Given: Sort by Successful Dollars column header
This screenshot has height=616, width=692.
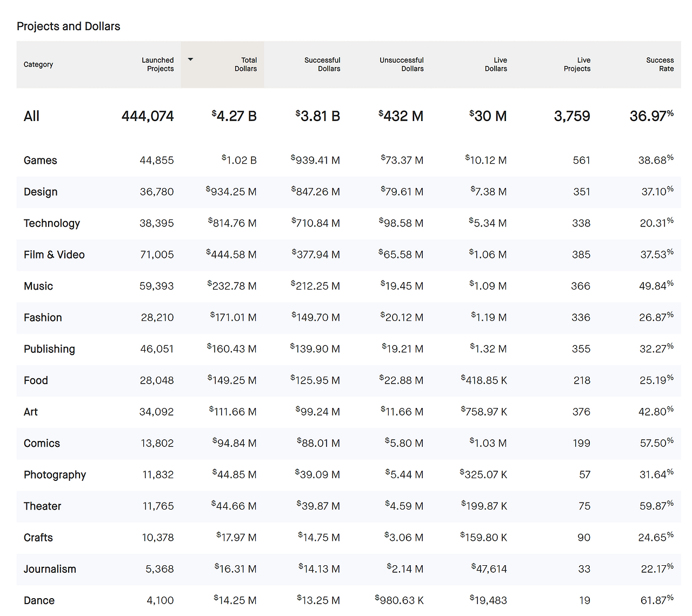Looking at the screenshot, I should tap(322, 64).
